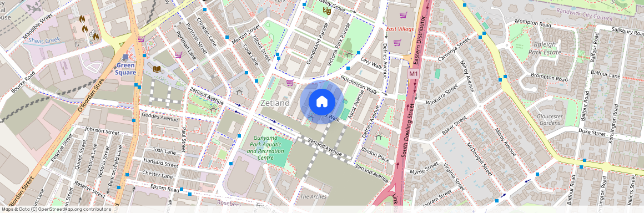Screen dimensions: 644x213
Task: Click The Arches label
Action: coord(313,196)
